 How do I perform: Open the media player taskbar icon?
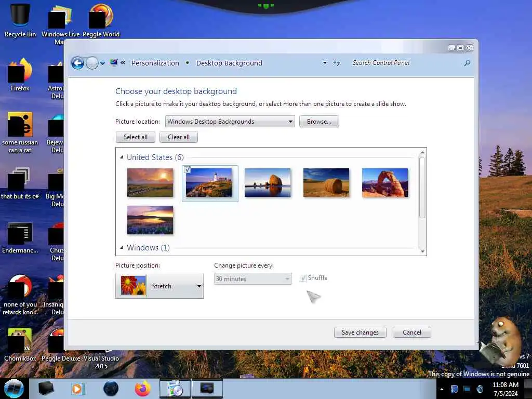[77, 389]
